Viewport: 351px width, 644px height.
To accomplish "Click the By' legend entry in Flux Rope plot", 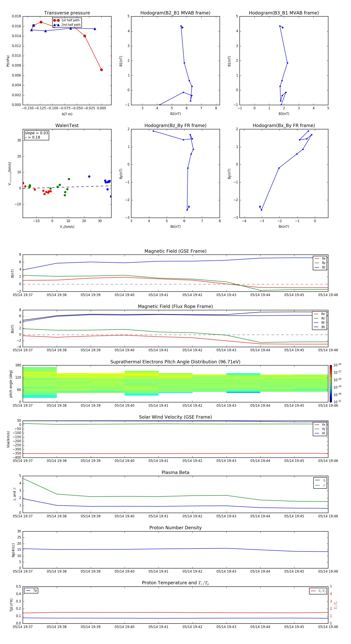I will (x=320, y=318).
